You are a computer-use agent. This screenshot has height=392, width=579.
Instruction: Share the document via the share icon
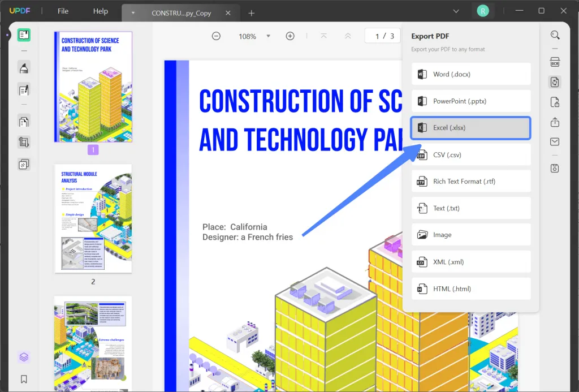tap(555, 122)
